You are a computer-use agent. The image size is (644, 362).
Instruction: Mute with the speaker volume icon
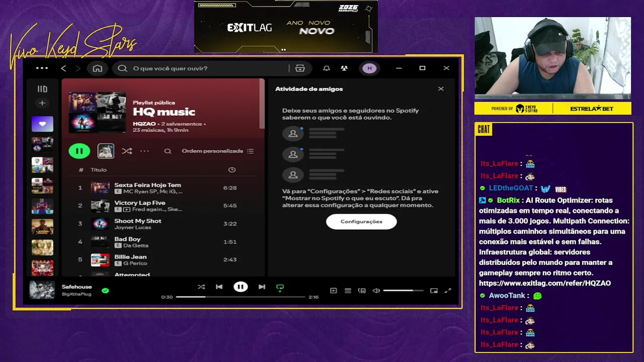[x=376, y=291]
